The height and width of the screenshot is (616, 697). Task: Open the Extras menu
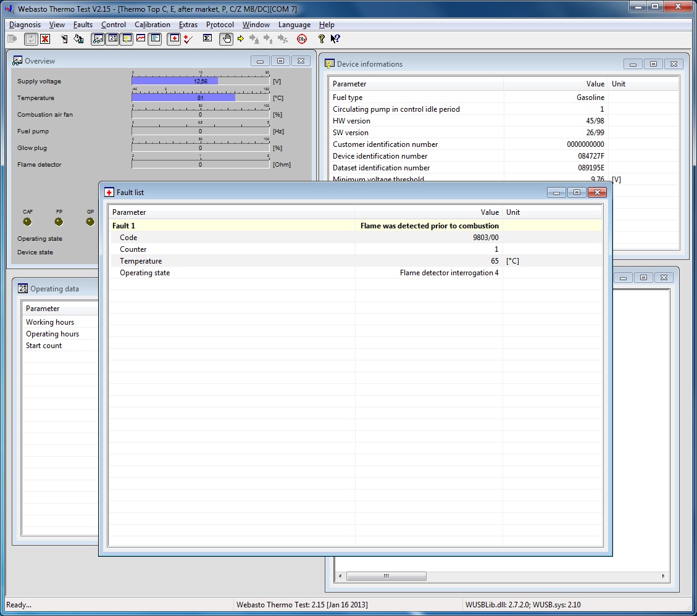coord(188,25)
